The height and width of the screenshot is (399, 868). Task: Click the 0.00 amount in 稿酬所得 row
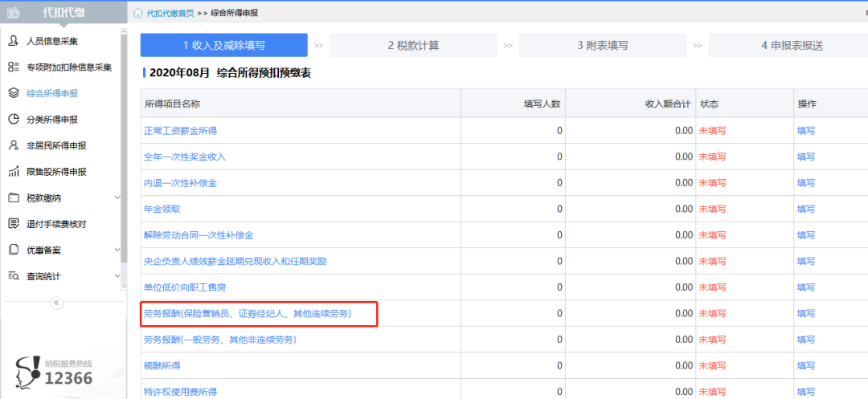pos(684,366)
